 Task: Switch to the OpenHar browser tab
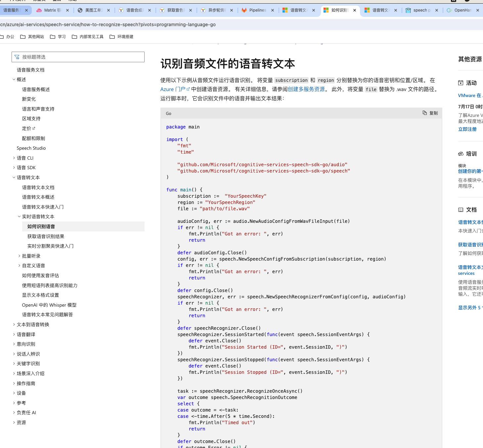click(461, 10)
